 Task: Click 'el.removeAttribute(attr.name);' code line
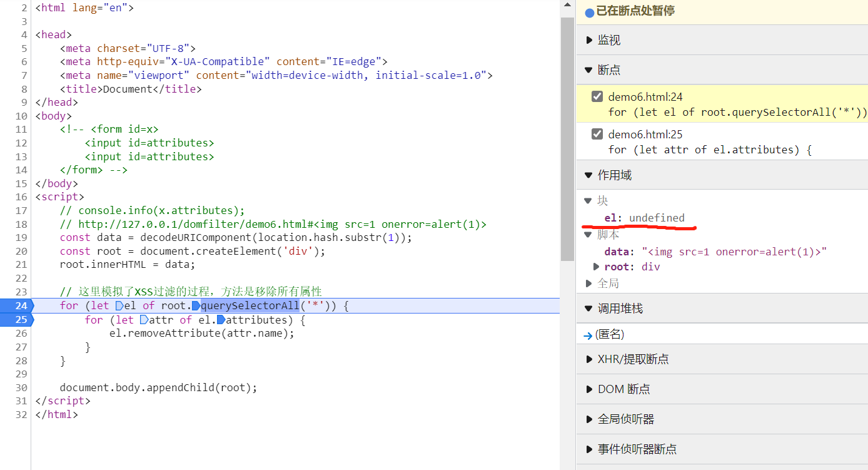pyautogui.click(x=201, y=333)
